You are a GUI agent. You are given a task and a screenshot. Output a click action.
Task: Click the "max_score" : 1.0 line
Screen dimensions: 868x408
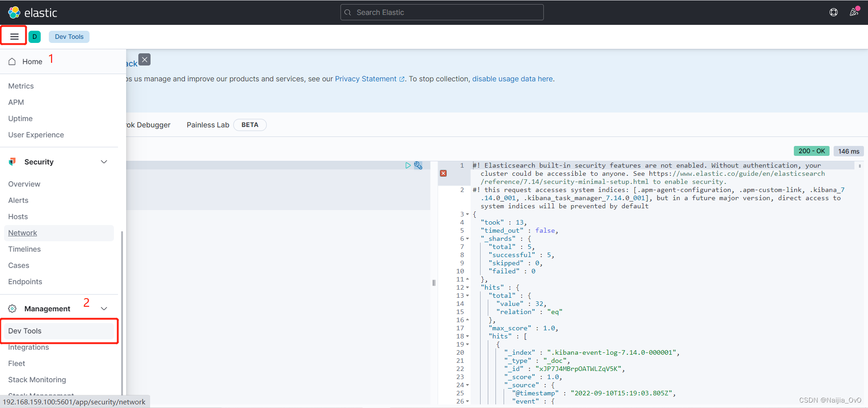[524, 328]
